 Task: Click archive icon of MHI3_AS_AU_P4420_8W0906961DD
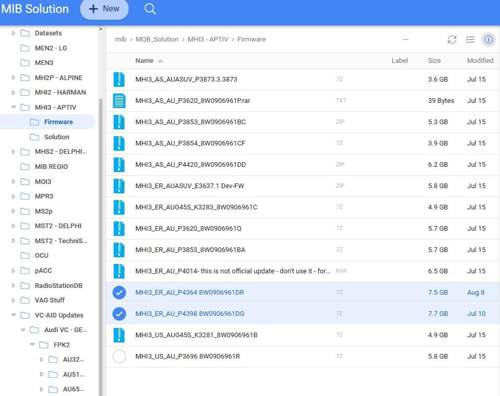pyautogui.click(x=119, y=165)
